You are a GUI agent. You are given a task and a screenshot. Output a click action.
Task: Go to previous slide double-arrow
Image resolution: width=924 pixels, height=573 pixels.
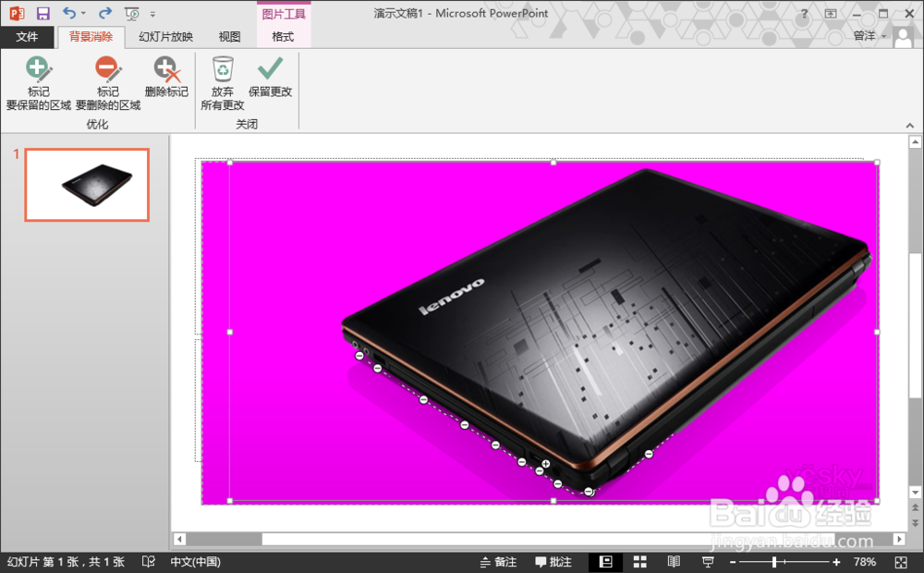click(x=915, y=507)
